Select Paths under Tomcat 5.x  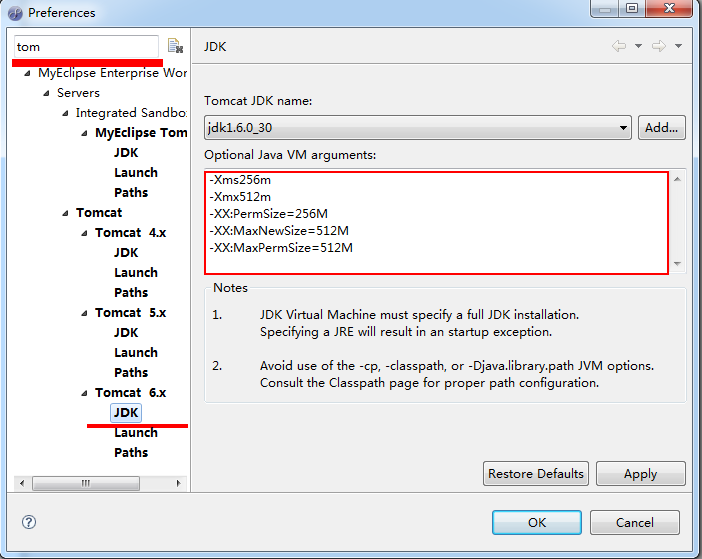click(131, 372)
